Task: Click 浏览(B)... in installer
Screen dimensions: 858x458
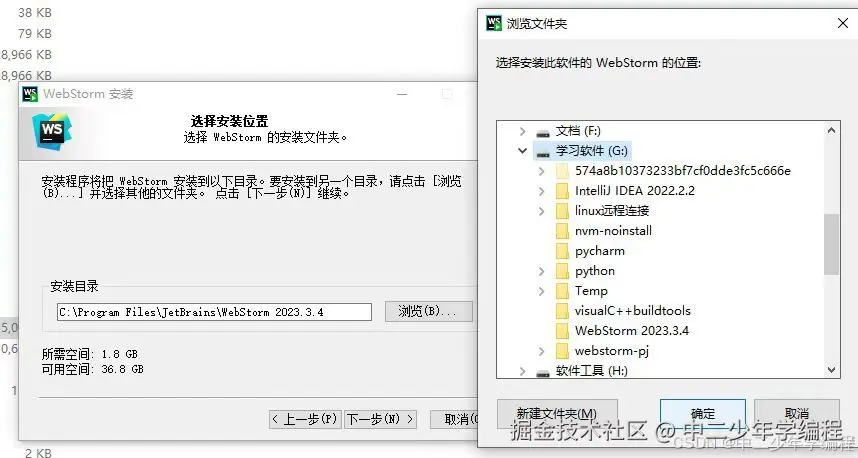Action: point(428,311)
